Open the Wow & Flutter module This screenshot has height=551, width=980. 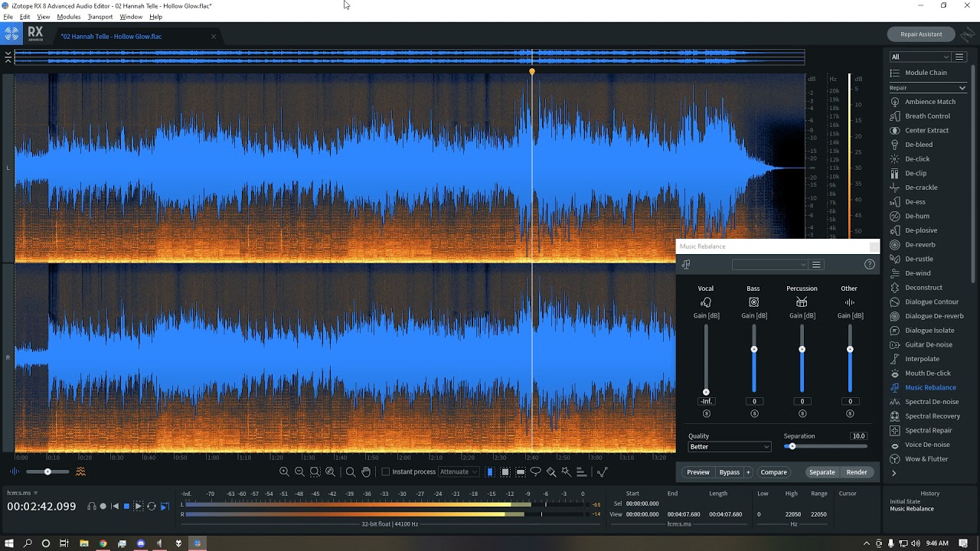[x=919, y=459]
